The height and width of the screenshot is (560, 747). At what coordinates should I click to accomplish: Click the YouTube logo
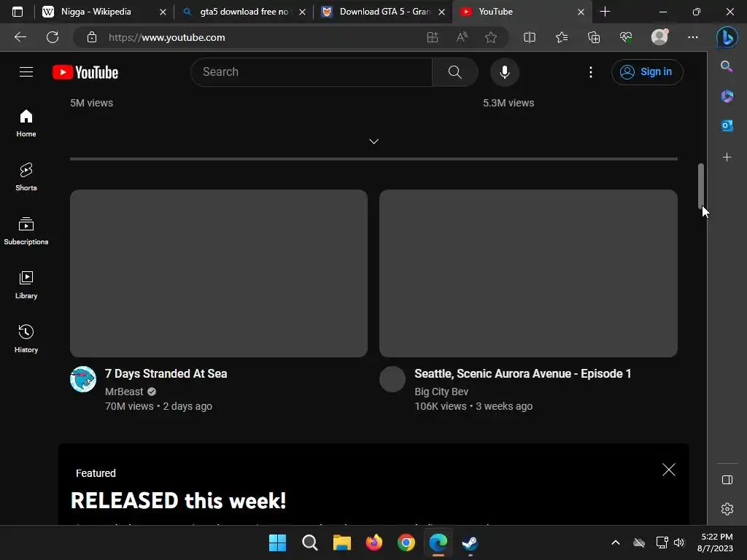pyautogui.click(x=85, y=72)
